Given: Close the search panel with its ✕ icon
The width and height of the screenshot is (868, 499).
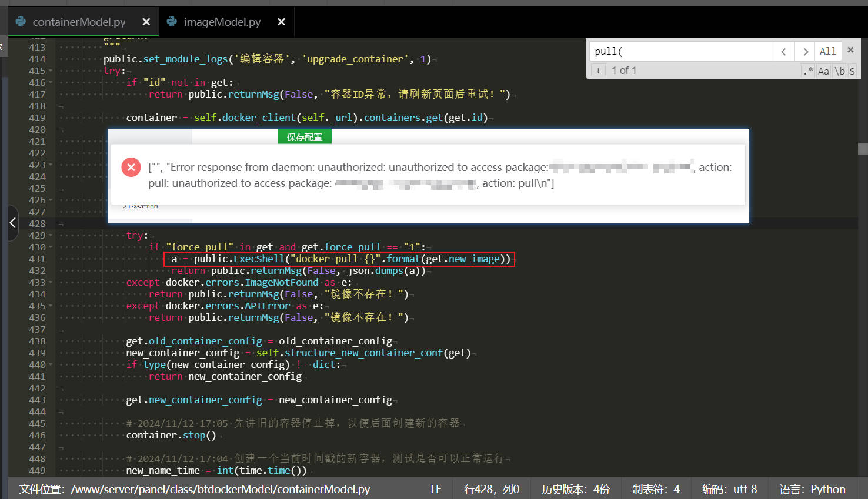Looking at the screenshot, I should point(851,50).
